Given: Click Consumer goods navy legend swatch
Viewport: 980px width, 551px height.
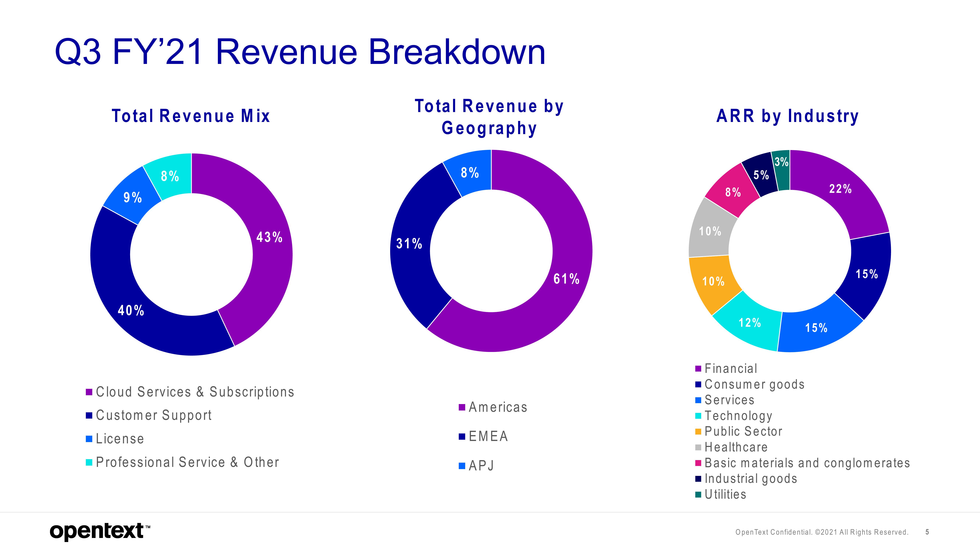Looking at the screenshot, I should click(x=698, y=384).
